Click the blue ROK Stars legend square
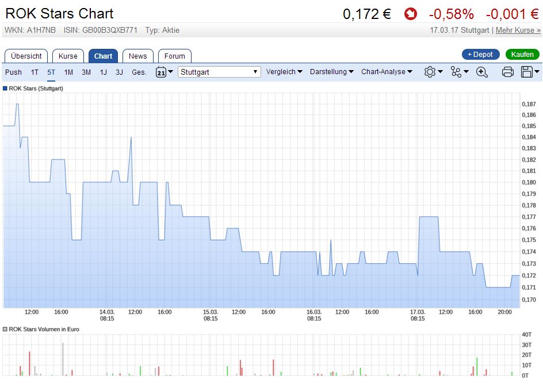Image resolution: width=543 pixels, height=392 pixels. point(5,88)
